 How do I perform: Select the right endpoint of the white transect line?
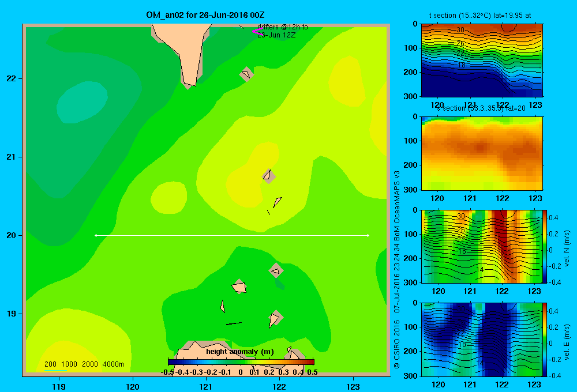click(x=368, y=235)
